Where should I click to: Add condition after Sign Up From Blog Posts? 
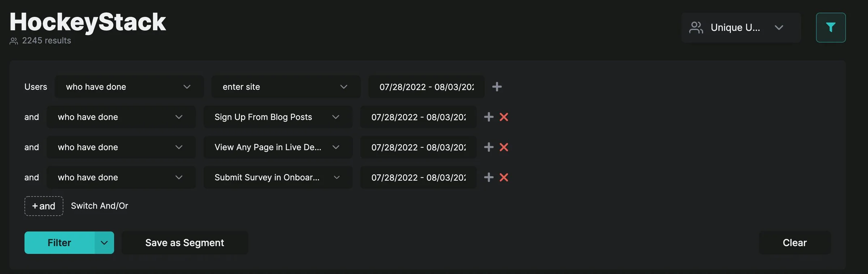[x=489, y=117]
